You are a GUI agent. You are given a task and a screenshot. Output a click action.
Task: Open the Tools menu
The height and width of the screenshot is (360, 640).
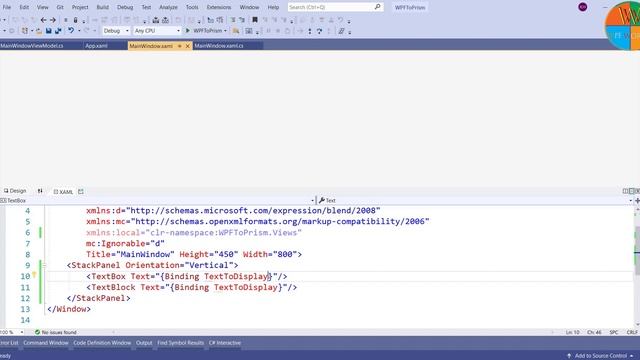(192, 7)
